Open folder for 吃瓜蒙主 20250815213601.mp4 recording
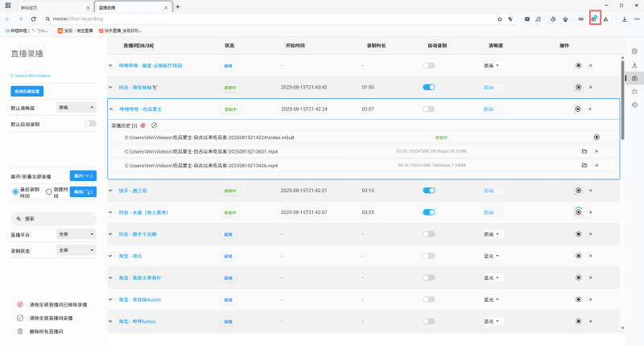Viewport: 644px width, 346px height. point(584,151)
